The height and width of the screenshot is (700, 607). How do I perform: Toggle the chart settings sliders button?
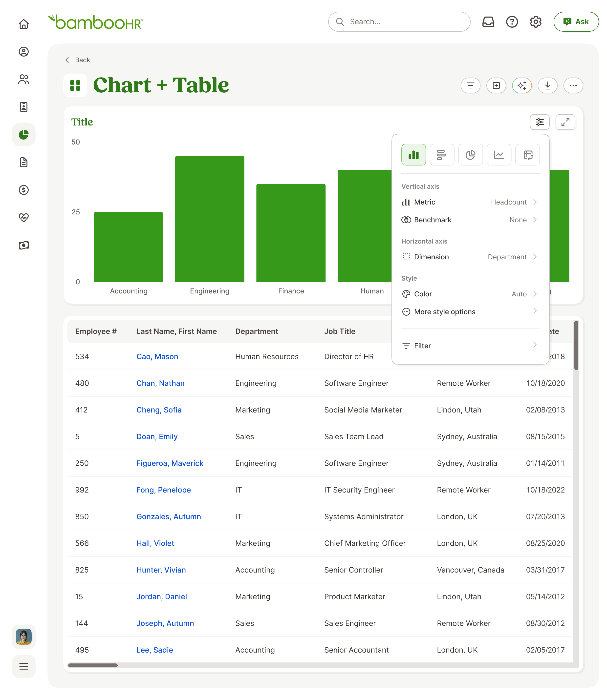point(540,122)
